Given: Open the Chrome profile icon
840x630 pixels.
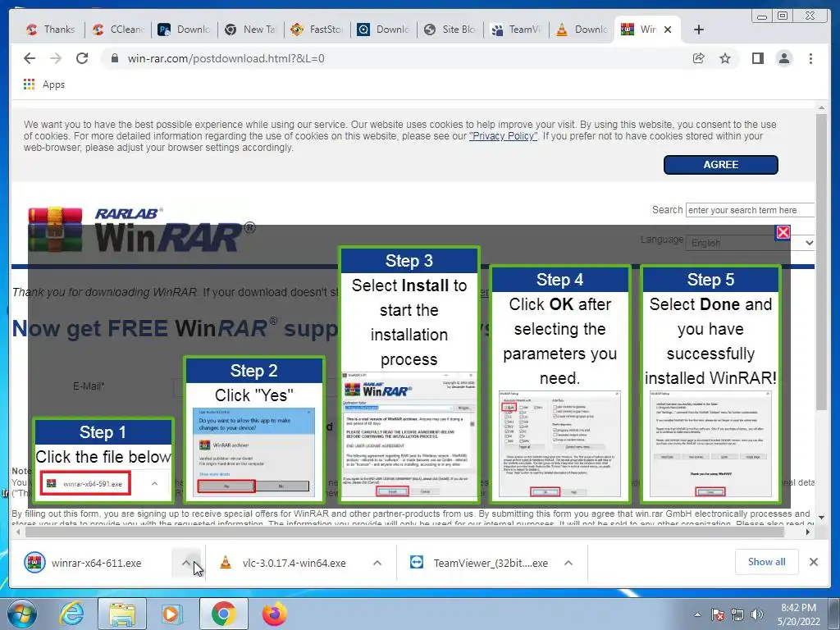Looking at the screenshot, I should coord(783,58).
